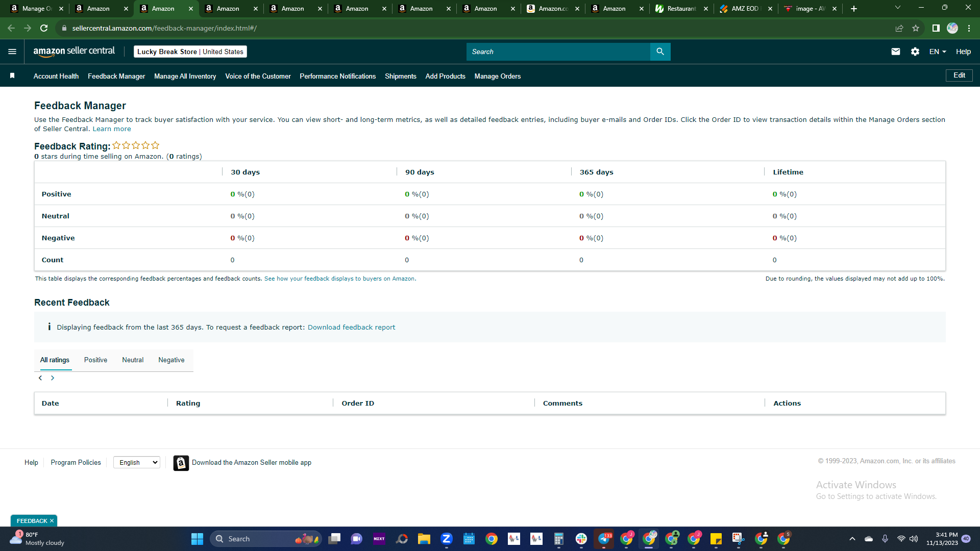
Task: Click the Order ID column header
Action: click(358, 403)
